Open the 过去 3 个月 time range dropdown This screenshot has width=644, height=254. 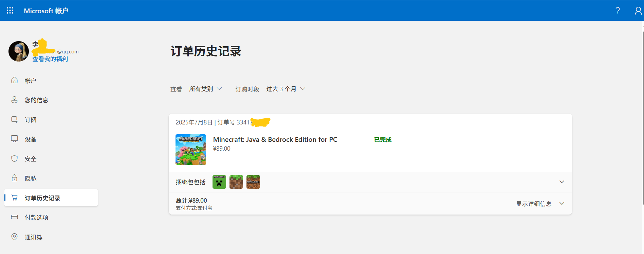click(x=286, y=89)
